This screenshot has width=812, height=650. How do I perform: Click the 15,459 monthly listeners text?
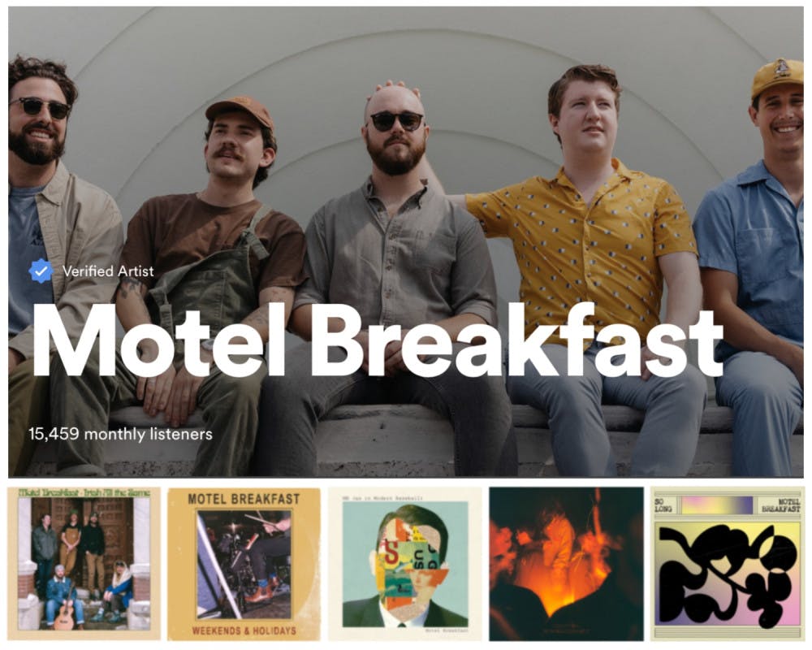click(x=121, y=434)
